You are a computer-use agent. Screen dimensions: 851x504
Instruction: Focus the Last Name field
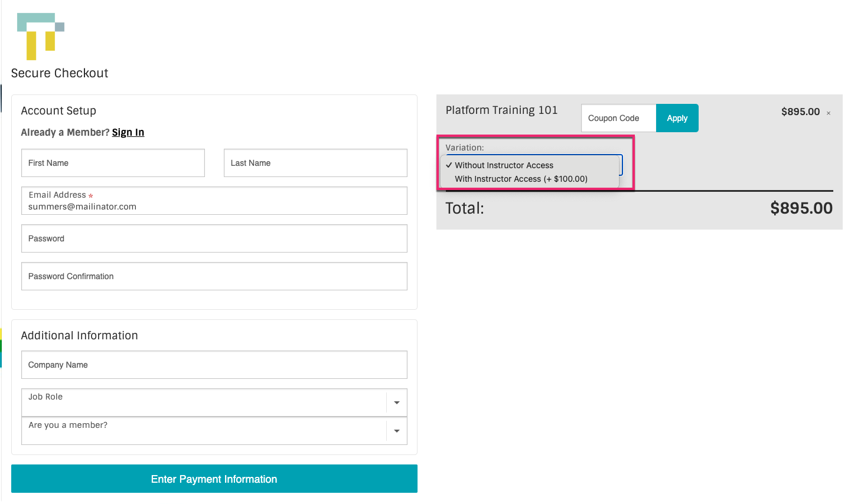point(315,163)
